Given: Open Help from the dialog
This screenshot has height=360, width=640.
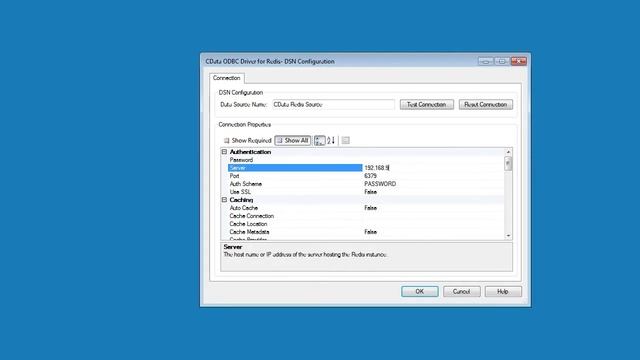Looking at the screenshot, I should coord(503,291).
